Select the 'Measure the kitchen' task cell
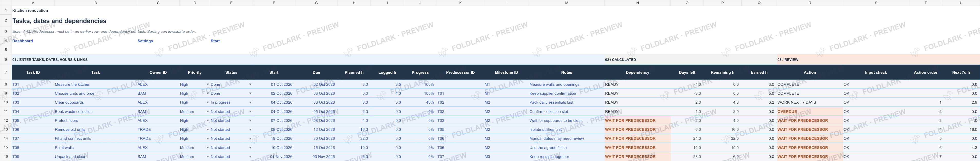 95,85
